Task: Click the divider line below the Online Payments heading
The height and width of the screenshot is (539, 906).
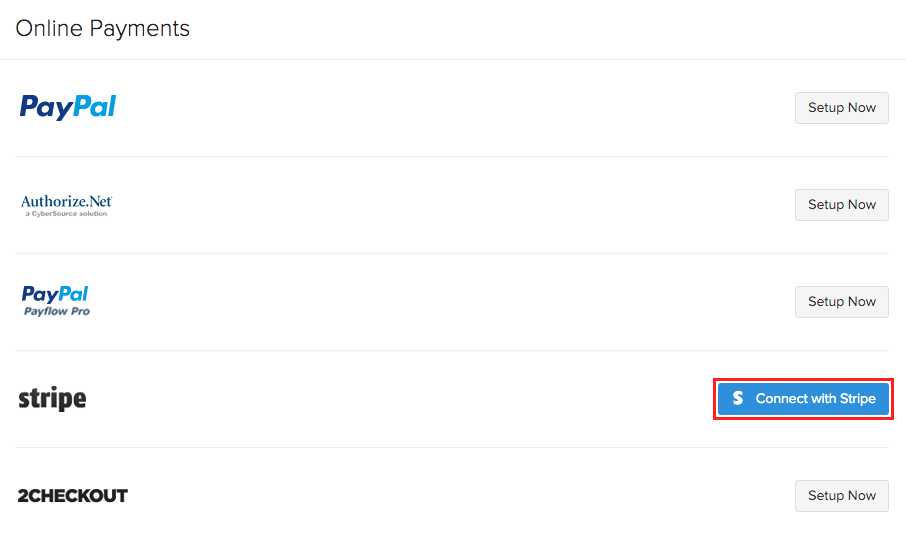Action: [x=453, y=59]
